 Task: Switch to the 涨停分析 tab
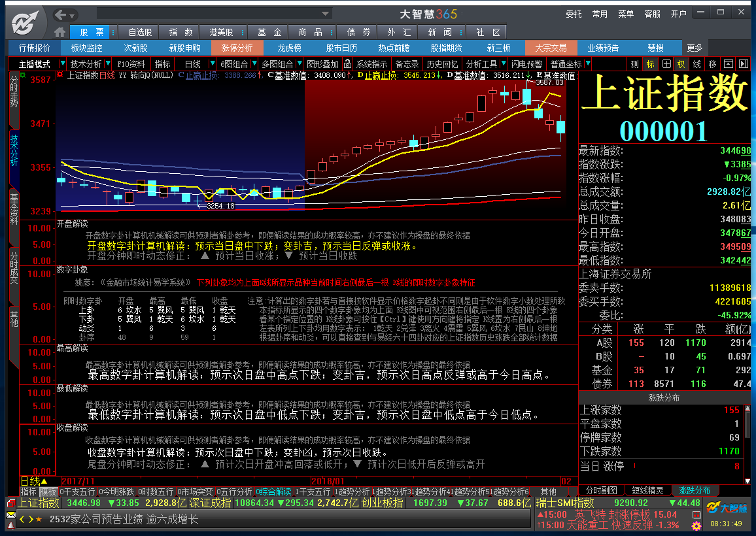tap(237, 48)
